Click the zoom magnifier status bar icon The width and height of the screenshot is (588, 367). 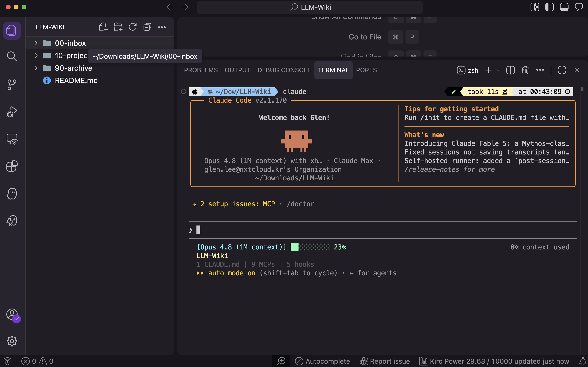coord(281,361)
